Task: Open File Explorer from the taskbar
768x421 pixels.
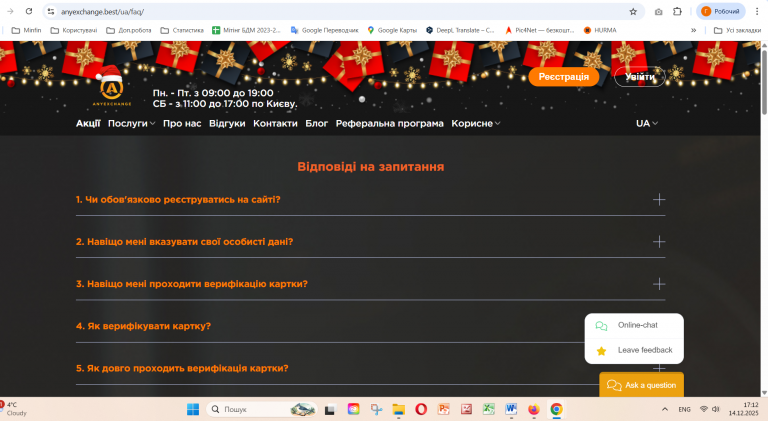Action: click(x=399, y=409)
